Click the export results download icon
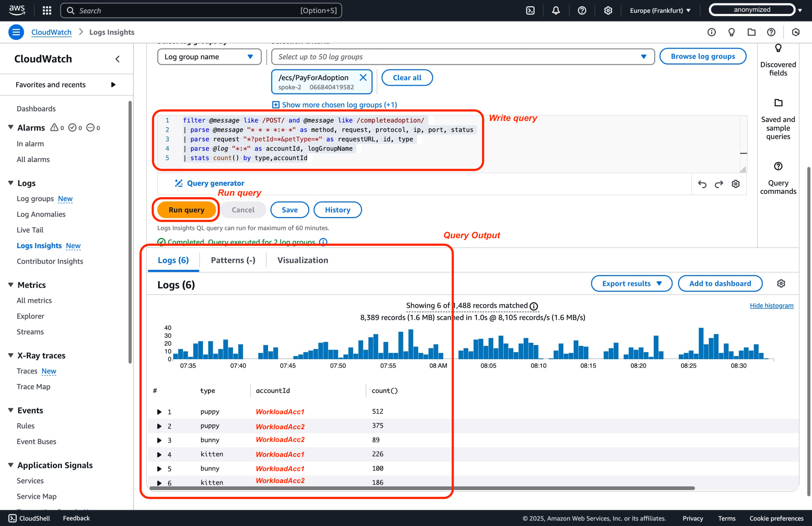The height and width of the screenshot is (526, 812). [661, 283]
